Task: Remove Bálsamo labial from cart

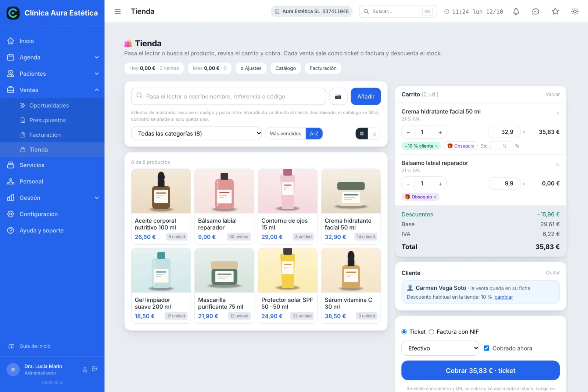Action: [x=557, y=164]
